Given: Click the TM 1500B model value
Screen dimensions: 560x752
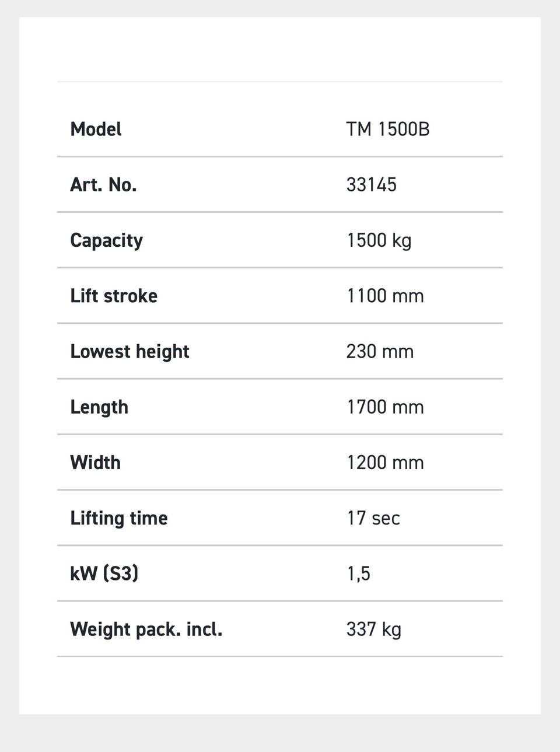Looking at the screenshot, I should click(x=388, y=129).
